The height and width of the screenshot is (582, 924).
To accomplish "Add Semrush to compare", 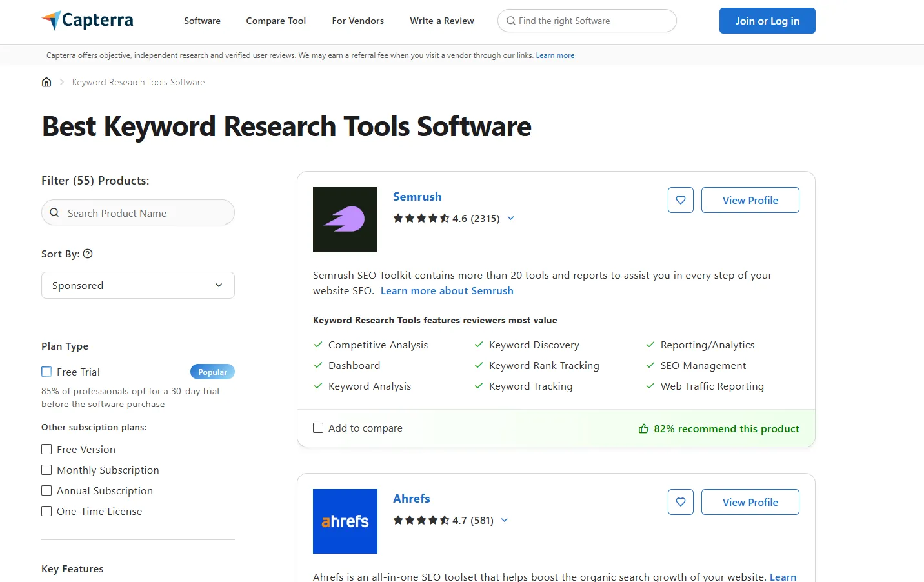I will pos(317,428).
